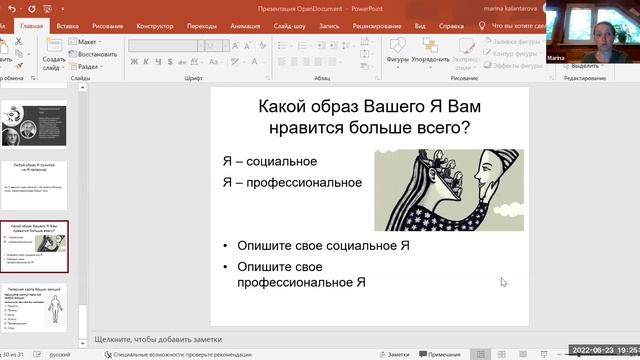Open the Шрифт dialog launcher

[x=268, y=78]
